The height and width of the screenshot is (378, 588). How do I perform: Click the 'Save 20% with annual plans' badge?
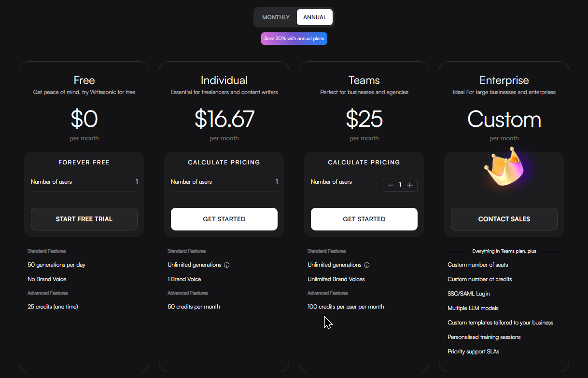pos(294,38)
